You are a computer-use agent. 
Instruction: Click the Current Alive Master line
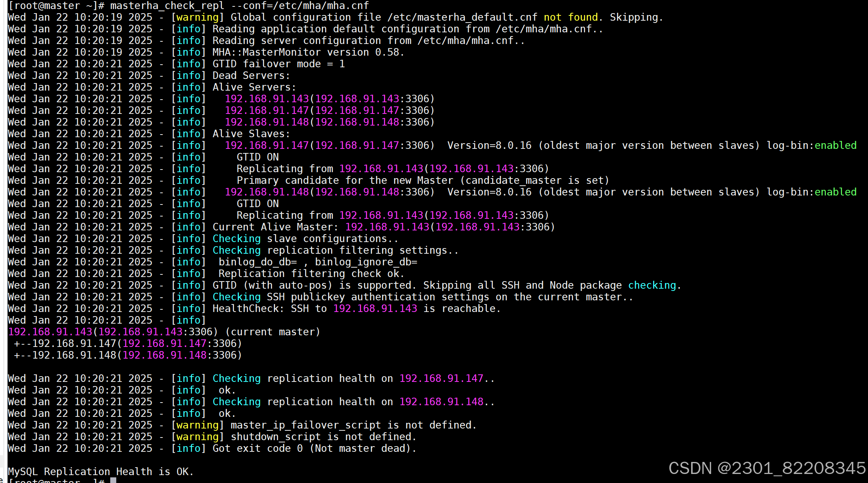tap(376, 227)
